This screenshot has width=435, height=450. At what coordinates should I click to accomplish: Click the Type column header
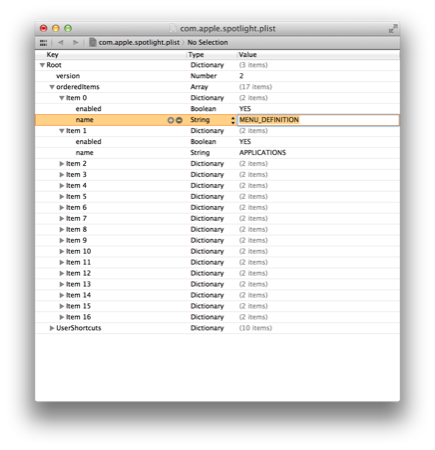(x=196, y=55)
